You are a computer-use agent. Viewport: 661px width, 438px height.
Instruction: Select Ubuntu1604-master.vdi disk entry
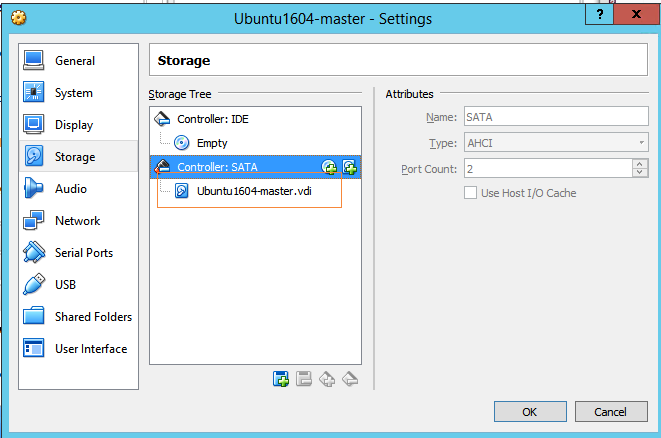[255, 191]
